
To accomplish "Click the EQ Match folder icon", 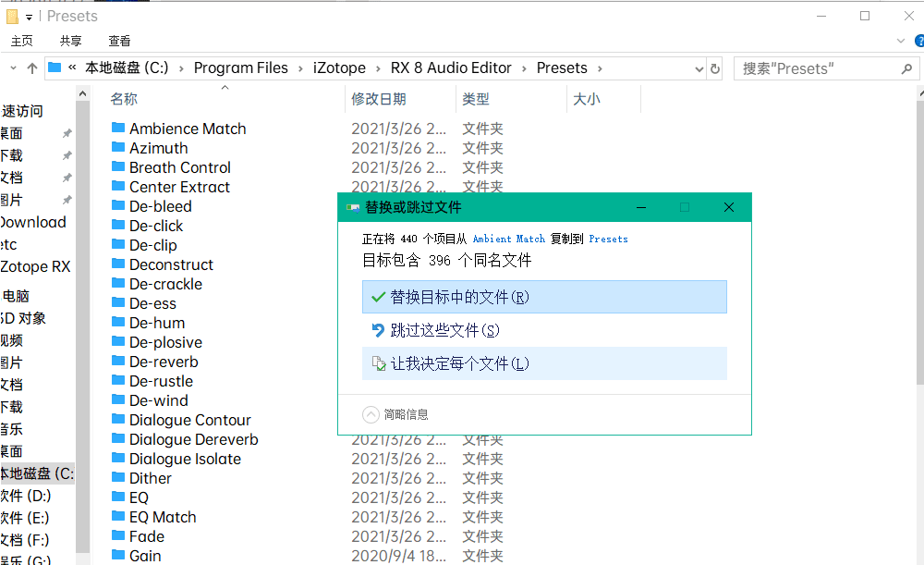I will [x=118, y=517].
